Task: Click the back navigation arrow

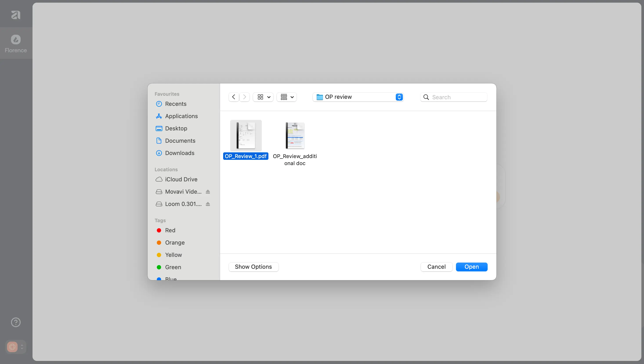Action: (x=233, y=97)
